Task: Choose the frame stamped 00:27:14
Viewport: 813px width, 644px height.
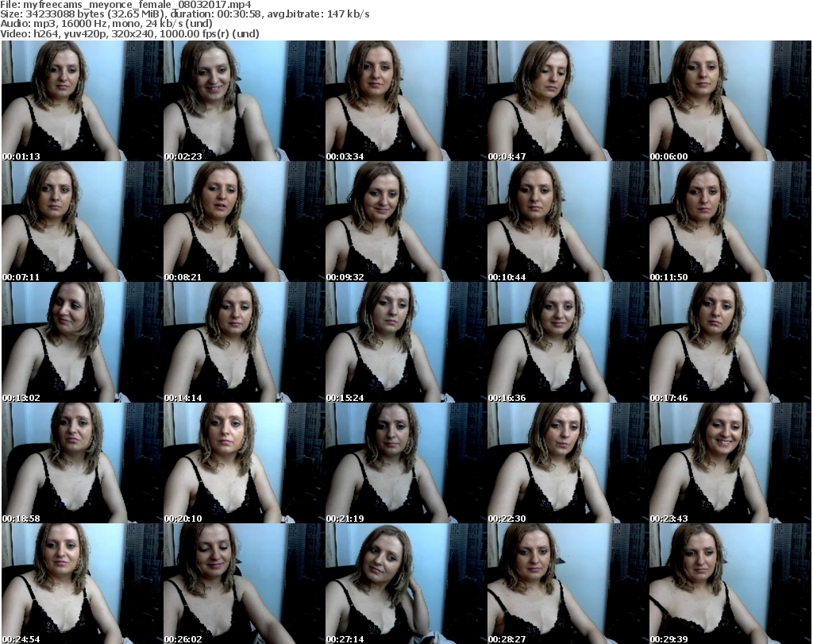Action: tap(406, 584)
